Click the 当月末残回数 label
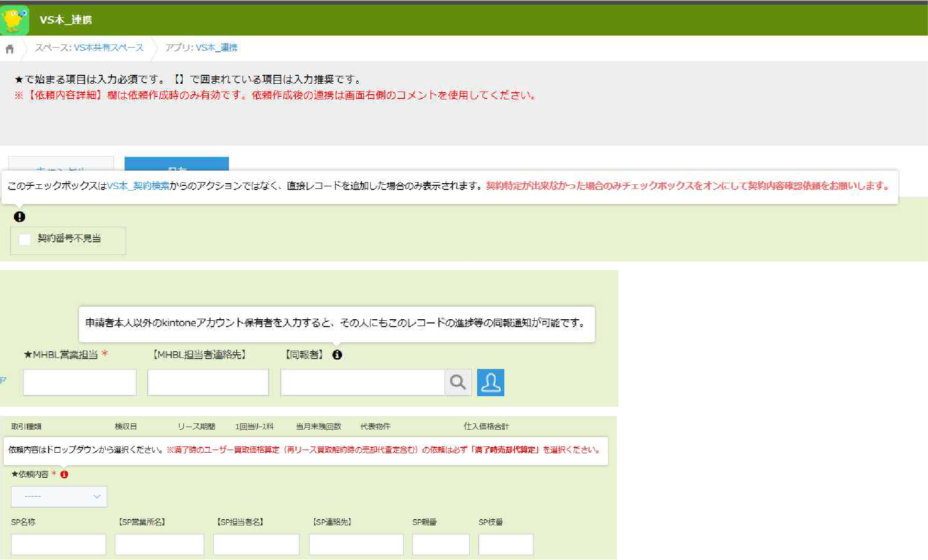 [x=318, y=427]
